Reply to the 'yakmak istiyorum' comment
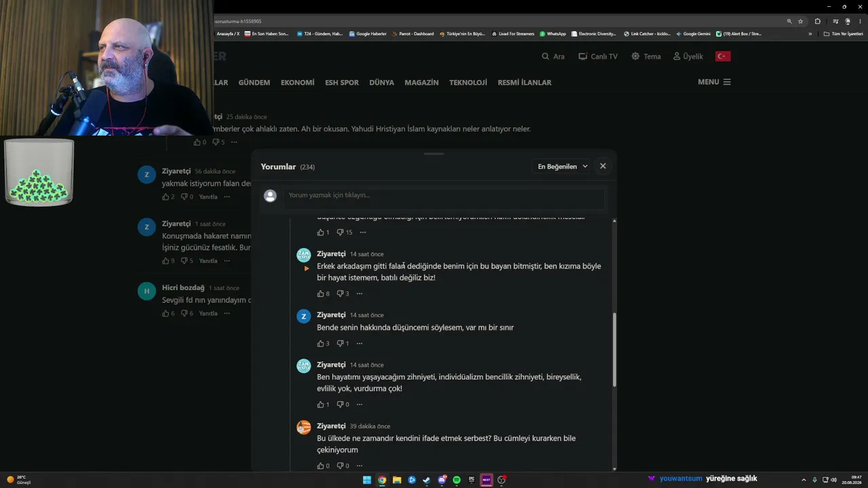Screen dimensions: 868x488 [x=208, y=197]
